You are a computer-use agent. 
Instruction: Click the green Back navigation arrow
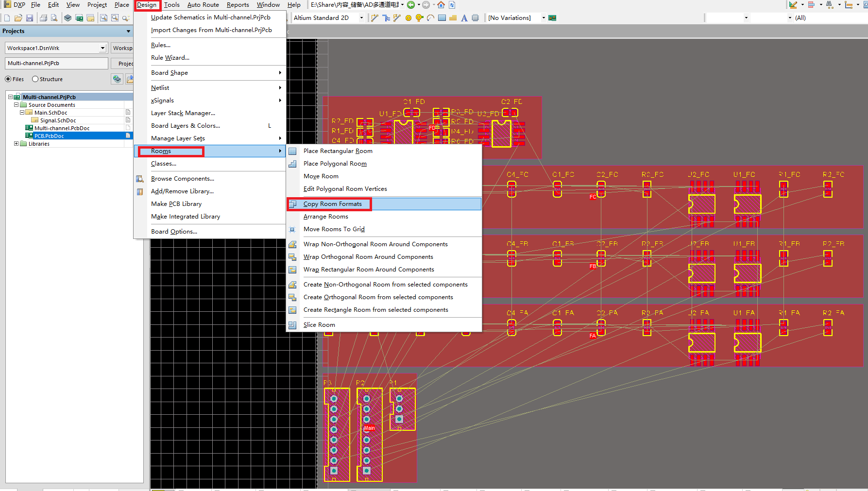[x=411, y=5]
